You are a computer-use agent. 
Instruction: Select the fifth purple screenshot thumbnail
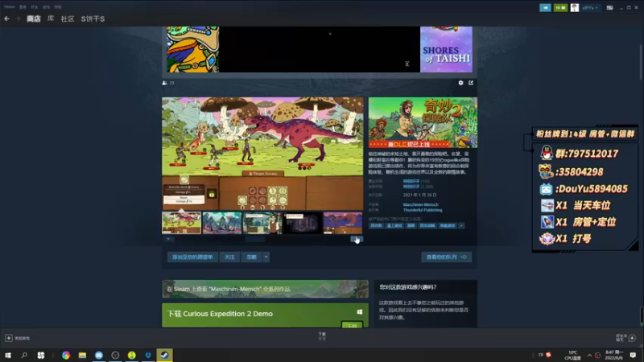click(x=343, y=223)
